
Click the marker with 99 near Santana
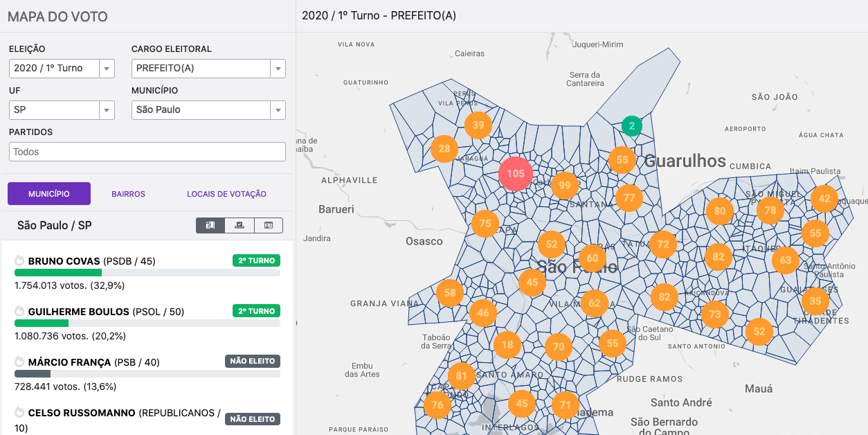click(x=565, y=185)
